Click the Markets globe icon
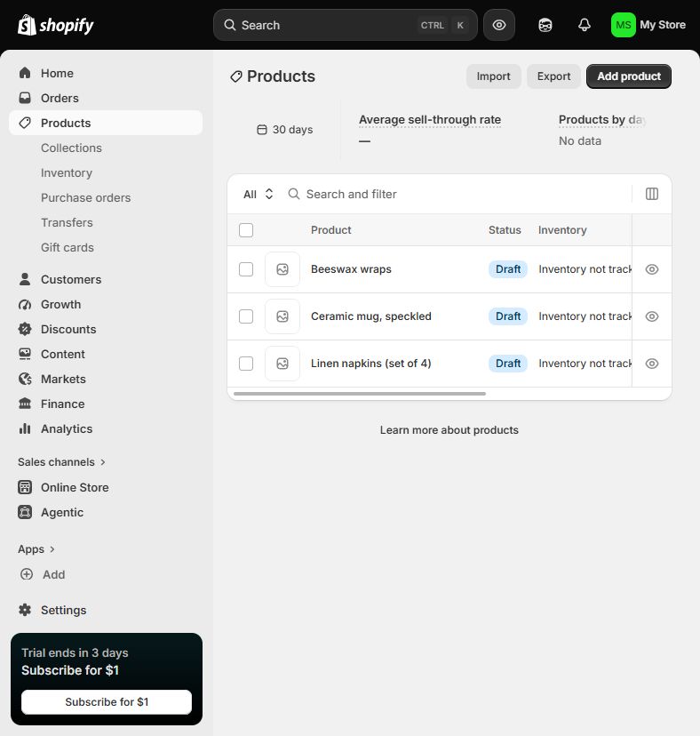This screenshot has width=700, height=736. point(25,379)
